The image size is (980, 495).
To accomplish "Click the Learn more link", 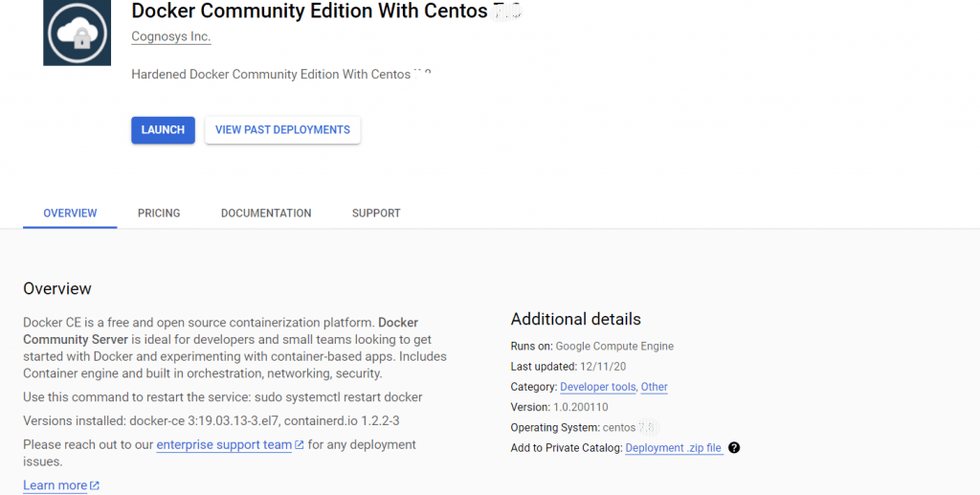I will click(55, 485).
